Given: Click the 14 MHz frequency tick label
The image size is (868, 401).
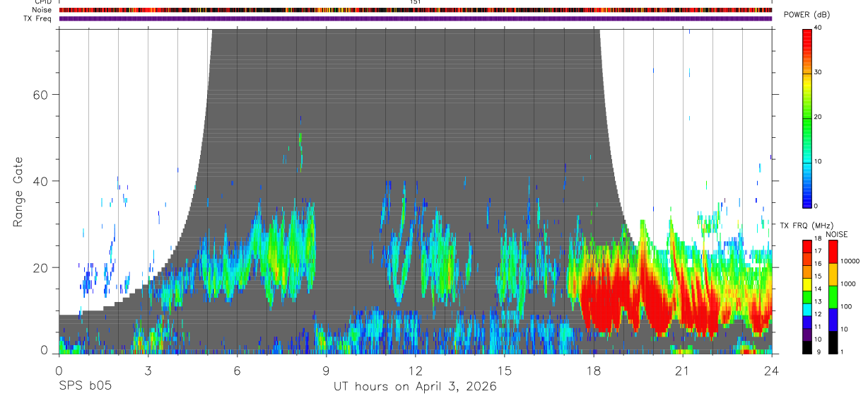Looking at the screenshot, I should click(x=819, y=289).
